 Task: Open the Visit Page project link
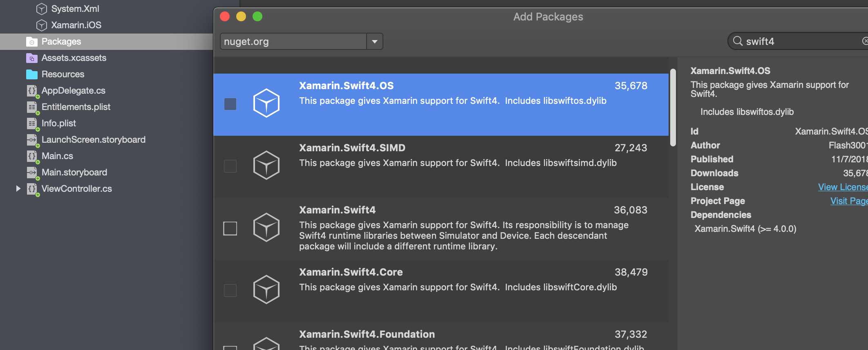coord(849,201)
